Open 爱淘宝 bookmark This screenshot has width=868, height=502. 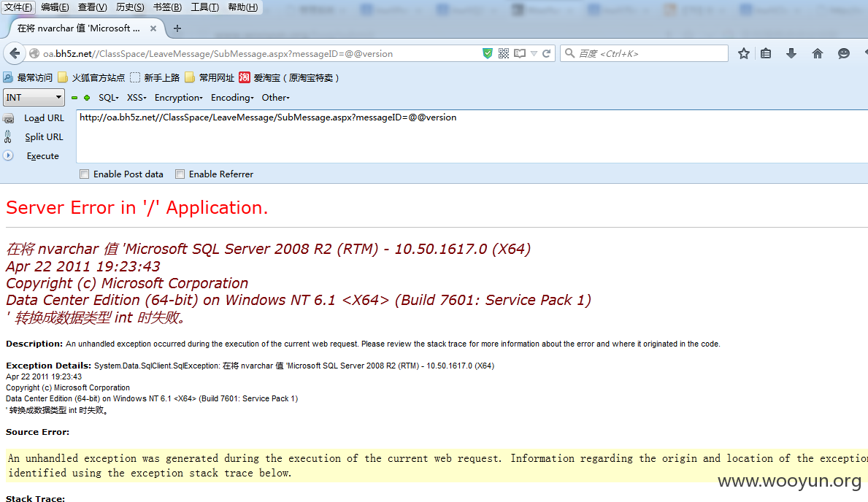click(x=288, y=77)
